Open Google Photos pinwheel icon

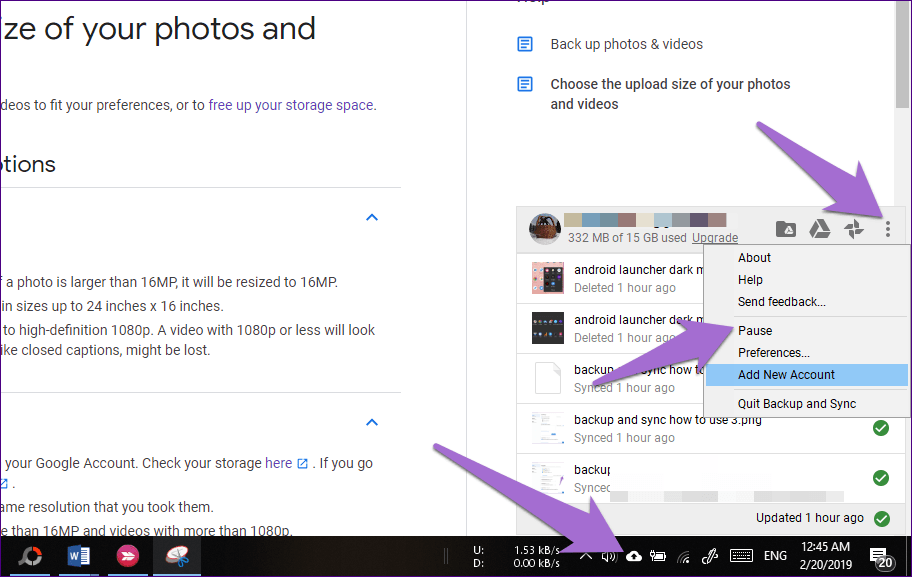[x=853, y=229]
